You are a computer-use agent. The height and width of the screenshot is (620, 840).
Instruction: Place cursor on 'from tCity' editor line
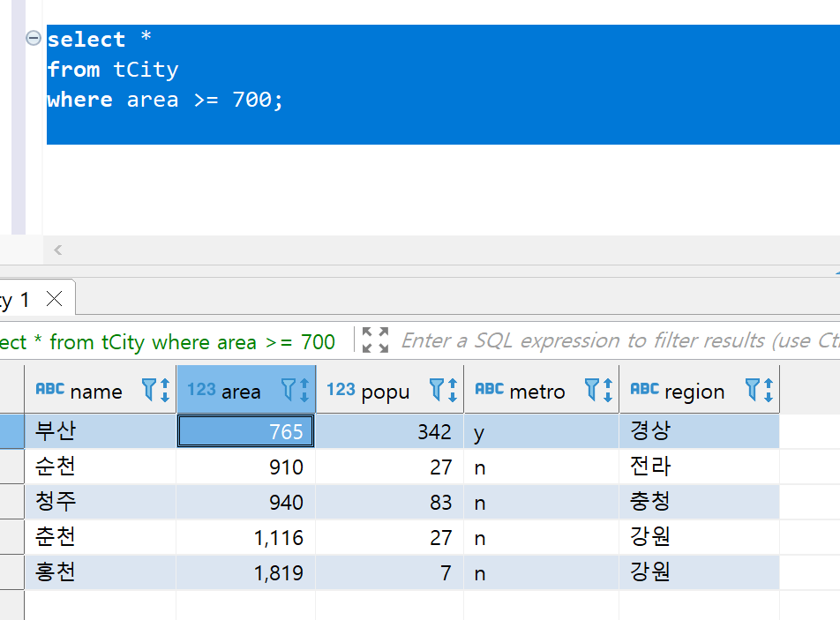113,70
